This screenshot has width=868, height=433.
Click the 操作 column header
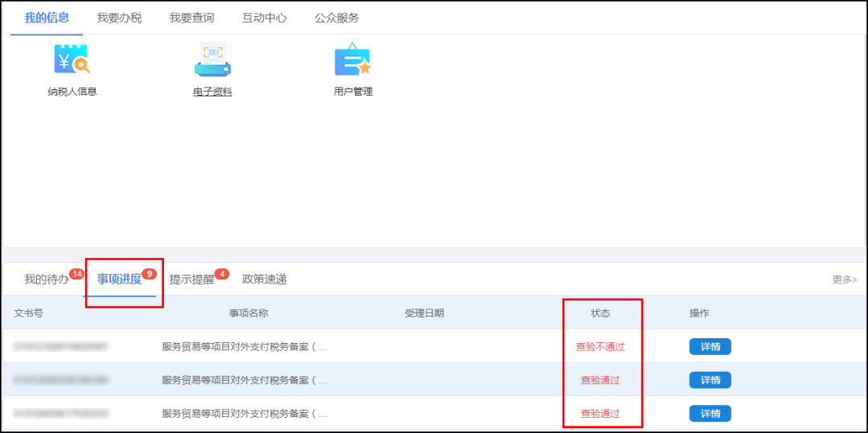coord(699,313)
